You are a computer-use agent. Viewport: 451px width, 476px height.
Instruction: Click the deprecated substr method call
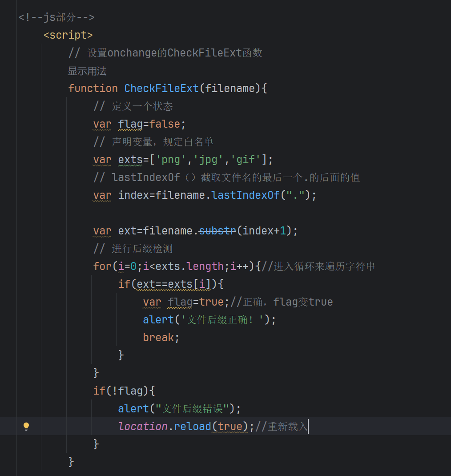pyautogui.click(x=217, y=231)
